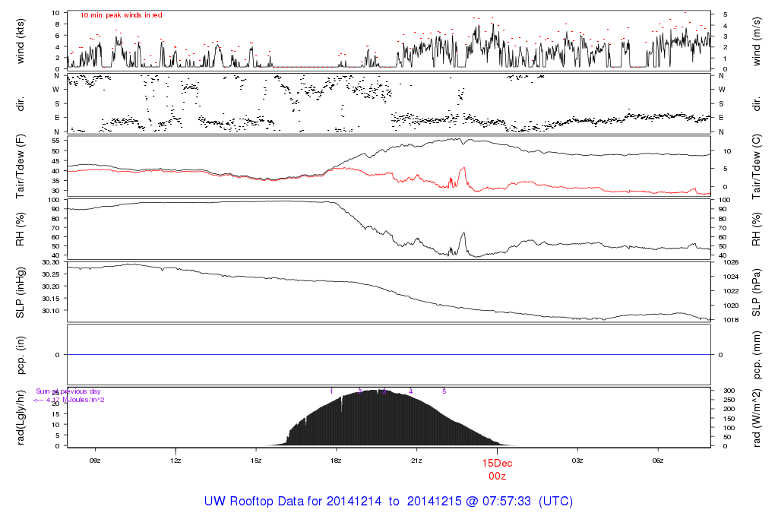Click the 'SLP (inHg)' axis label
Screen dimensions: 778x532
pyautogui.click(x=21, y=291)
